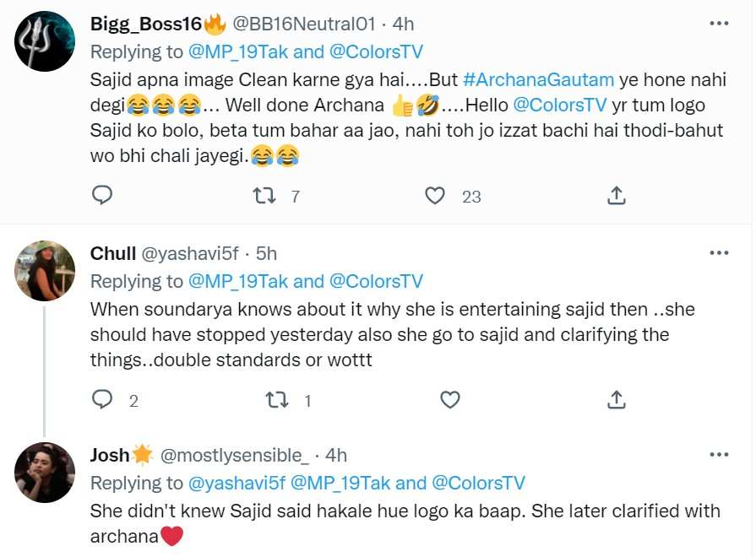Image resolution: width=756 pixels, height=557 pixels.
Task: Open more options on Josh's reply
Action: coord(719,455)
